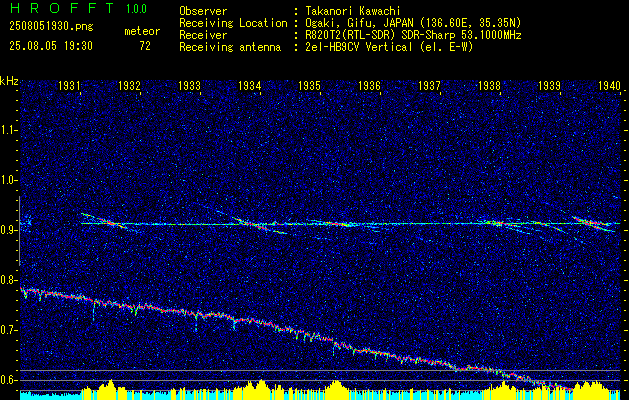Click the gray vertical range bar near 0.9 kHz
The image size is (629, 400).
pos(19,231)
